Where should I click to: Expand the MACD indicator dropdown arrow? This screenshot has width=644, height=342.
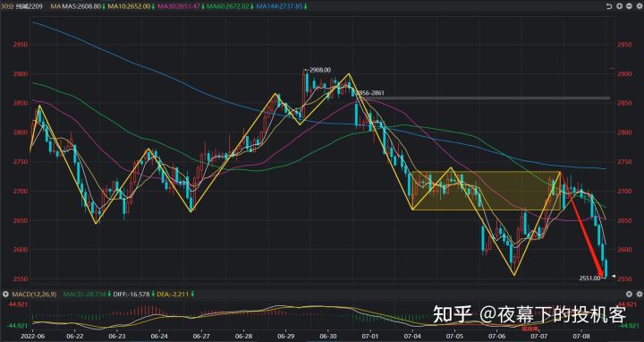[5, 294]
